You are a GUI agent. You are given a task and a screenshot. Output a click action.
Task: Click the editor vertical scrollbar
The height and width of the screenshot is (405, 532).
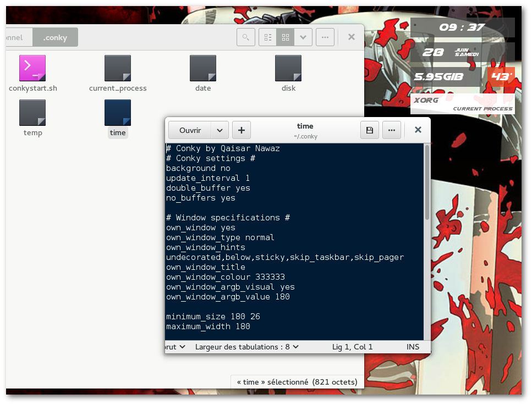(427, 182)
